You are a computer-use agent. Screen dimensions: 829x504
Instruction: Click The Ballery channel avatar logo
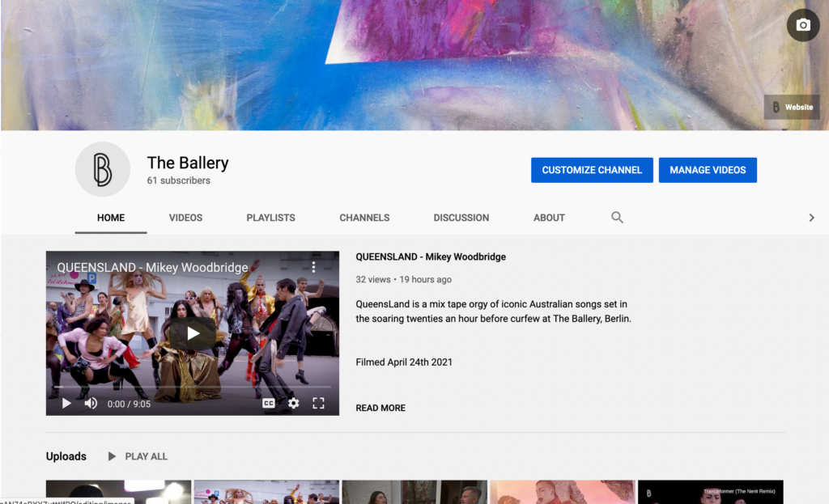click(103, 169)
